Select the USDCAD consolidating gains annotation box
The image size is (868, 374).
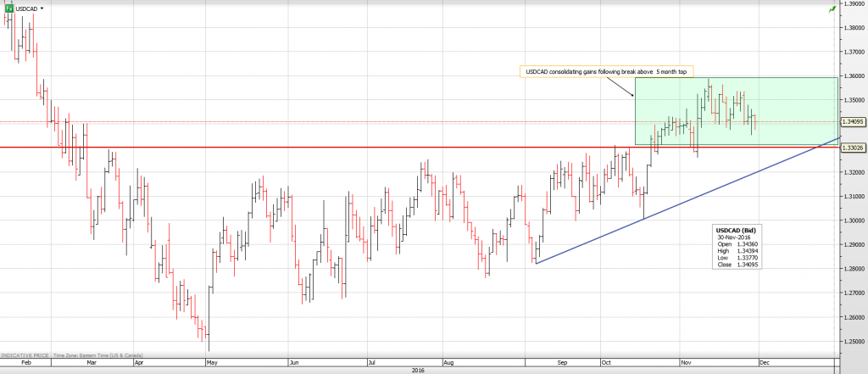(605, 72)
